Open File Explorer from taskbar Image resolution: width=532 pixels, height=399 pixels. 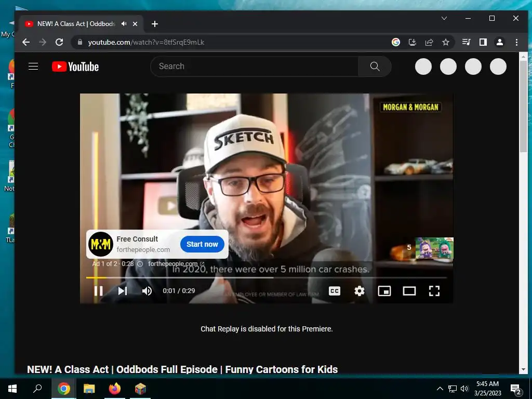click(89, 389)
